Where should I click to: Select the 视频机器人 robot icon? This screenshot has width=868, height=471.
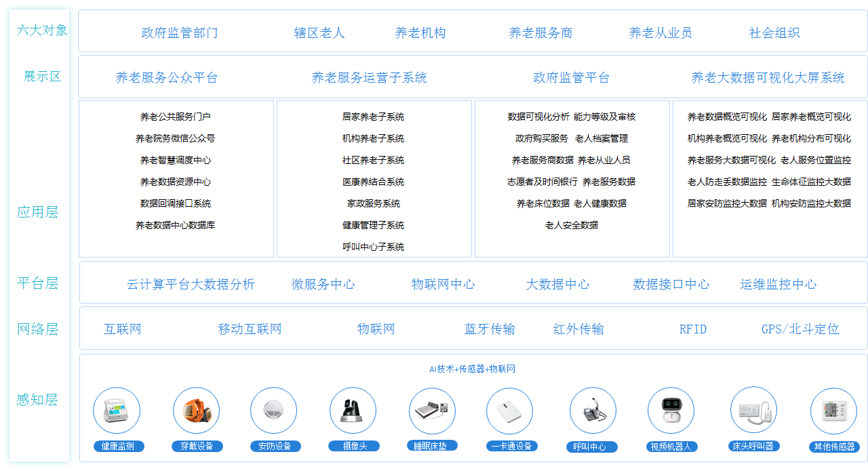[671, 411]
